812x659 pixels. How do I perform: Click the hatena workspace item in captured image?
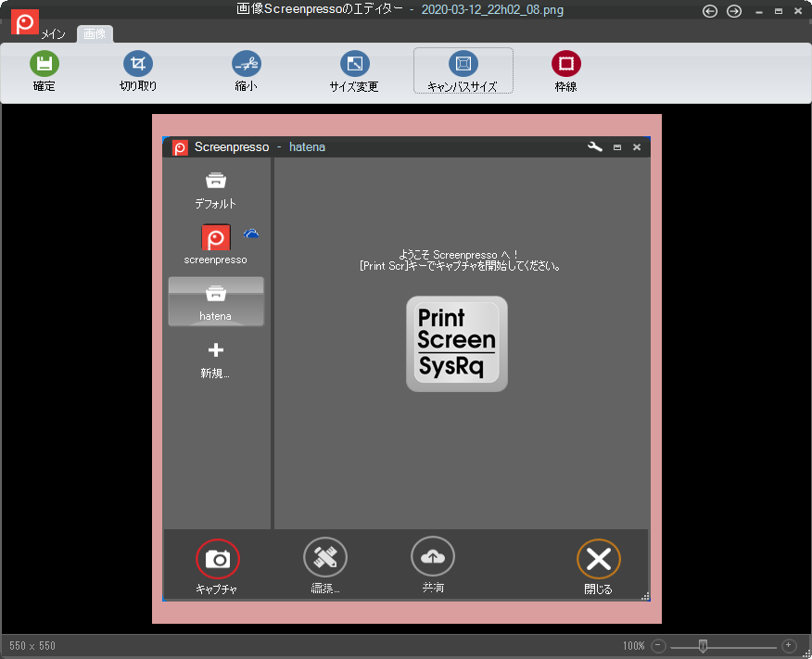tap(216, 301)
